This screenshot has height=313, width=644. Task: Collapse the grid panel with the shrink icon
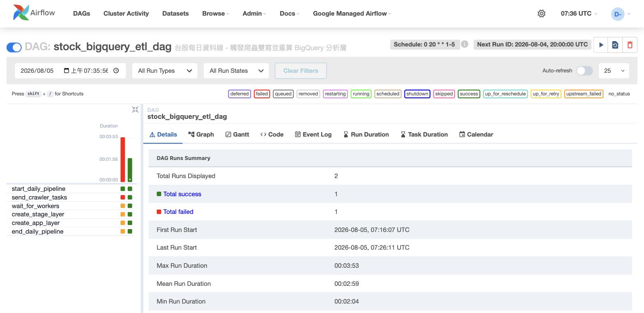pos(135,109)
